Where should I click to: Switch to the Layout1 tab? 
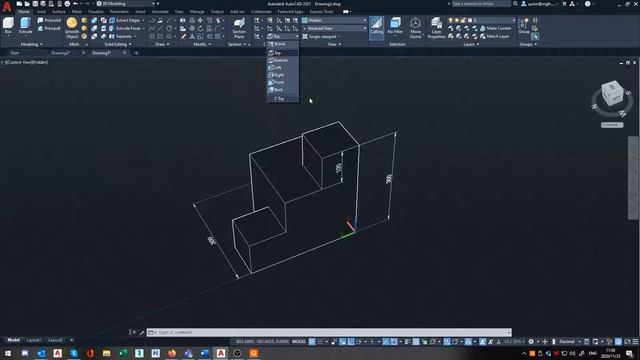click(33, 340)
